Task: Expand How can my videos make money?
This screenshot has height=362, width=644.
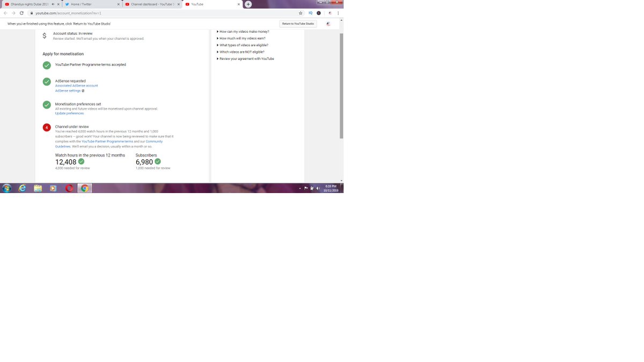Action: pos(243,32)
